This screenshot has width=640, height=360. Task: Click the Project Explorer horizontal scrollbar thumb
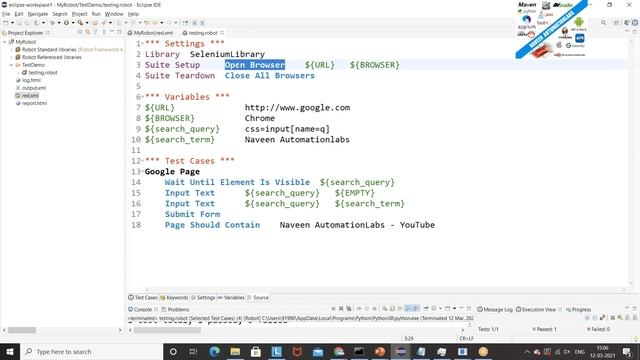click(22, 330)
